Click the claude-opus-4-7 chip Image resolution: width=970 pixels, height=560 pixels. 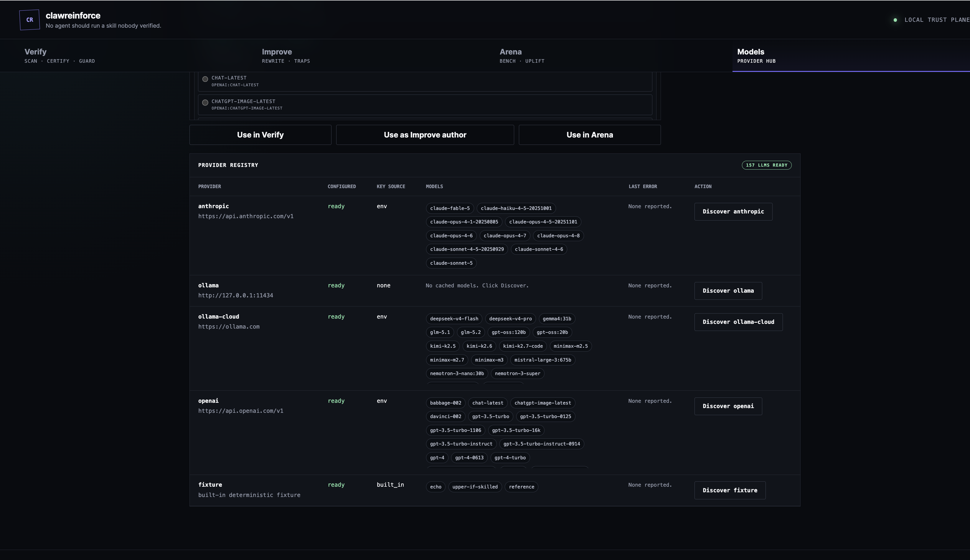pos(505,236)
